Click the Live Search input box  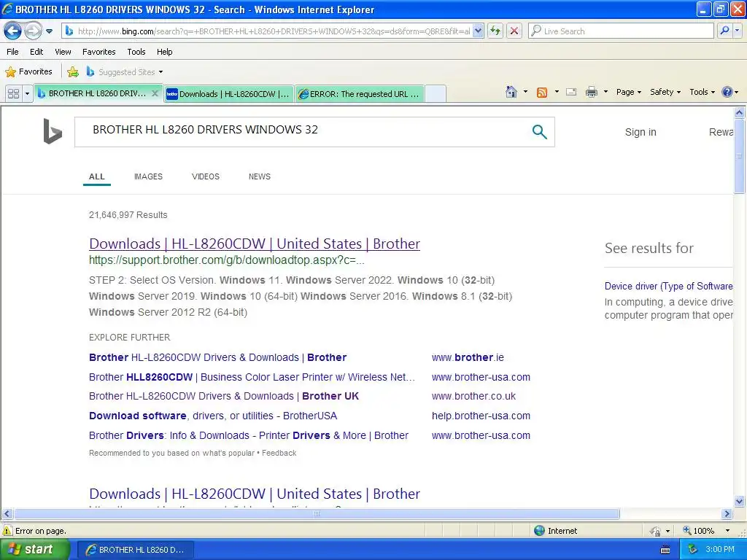622,31
